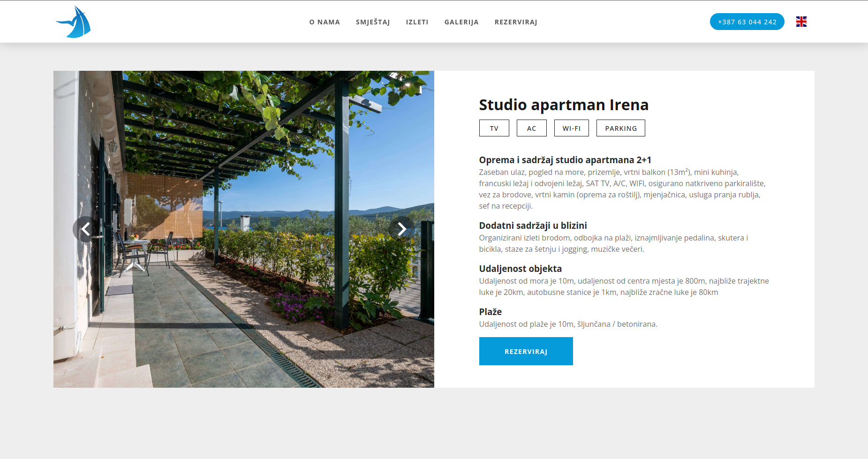Switch language via the UK flag icon
Screen dimensions: 868x459
pos(801,22)
